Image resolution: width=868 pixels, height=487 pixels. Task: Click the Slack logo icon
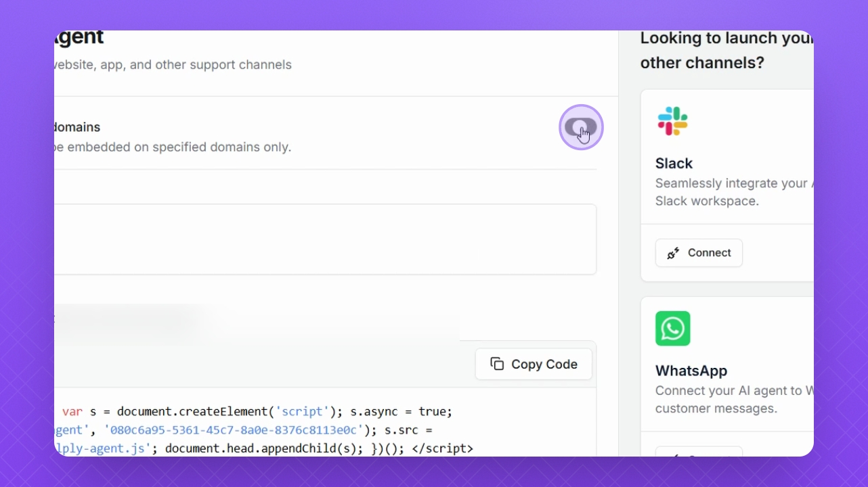pyautogui.click(x=672, y=121)
